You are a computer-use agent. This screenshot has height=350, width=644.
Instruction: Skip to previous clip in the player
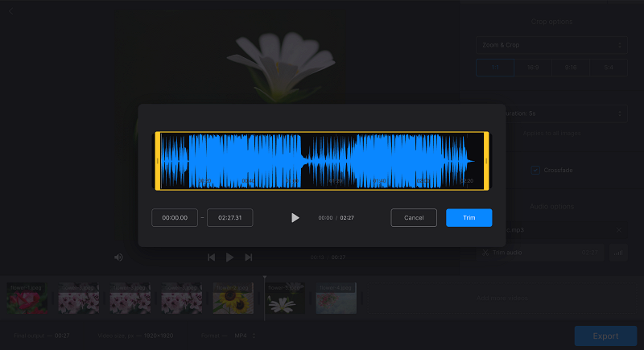coord(211,257)
